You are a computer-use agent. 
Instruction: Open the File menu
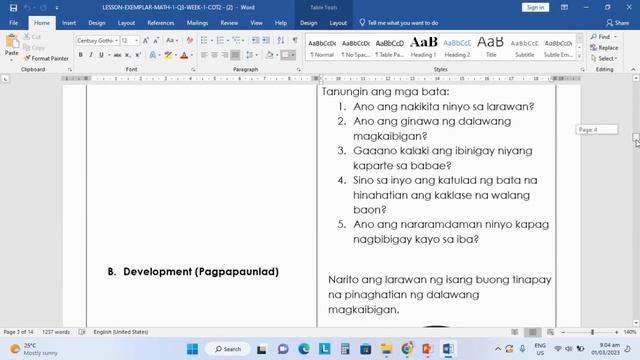pos(13,23)
